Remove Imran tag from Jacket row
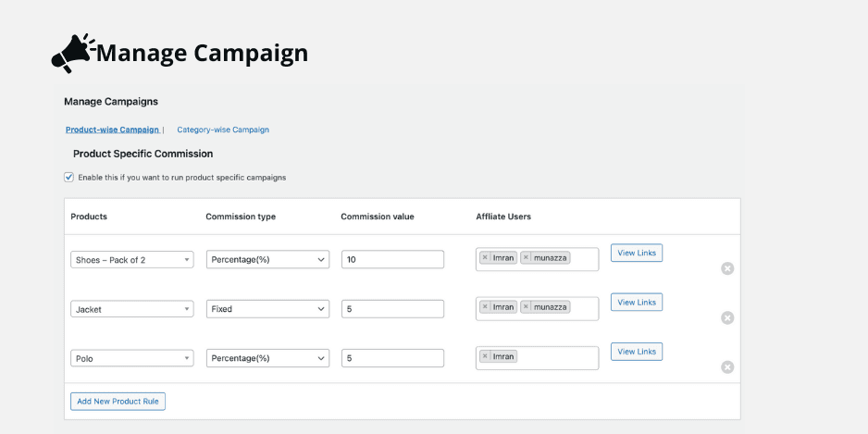This screenshot has height=434, width=868. (x=485, y=306)
